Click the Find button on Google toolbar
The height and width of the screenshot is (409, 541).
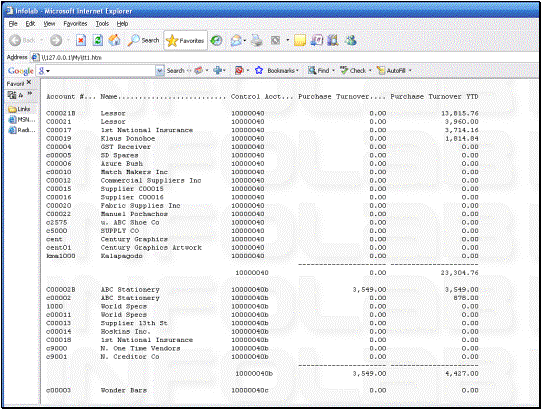click(x=319, y=71)
